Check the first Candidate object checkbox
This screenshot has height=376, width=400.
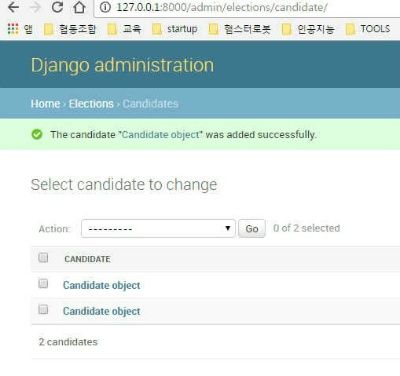coord(43,283)
